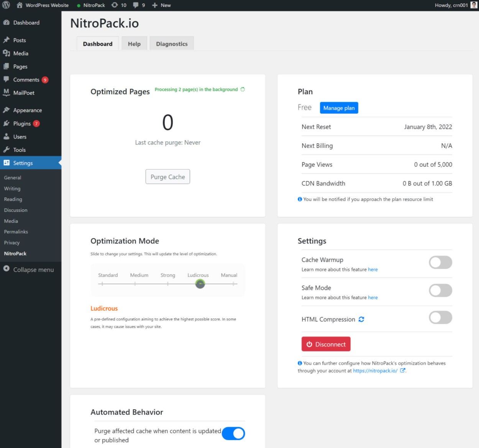The image size is (479, 448).
Task: Click the home icon beside WordPress Website
Action: click(x=20, y=5)
